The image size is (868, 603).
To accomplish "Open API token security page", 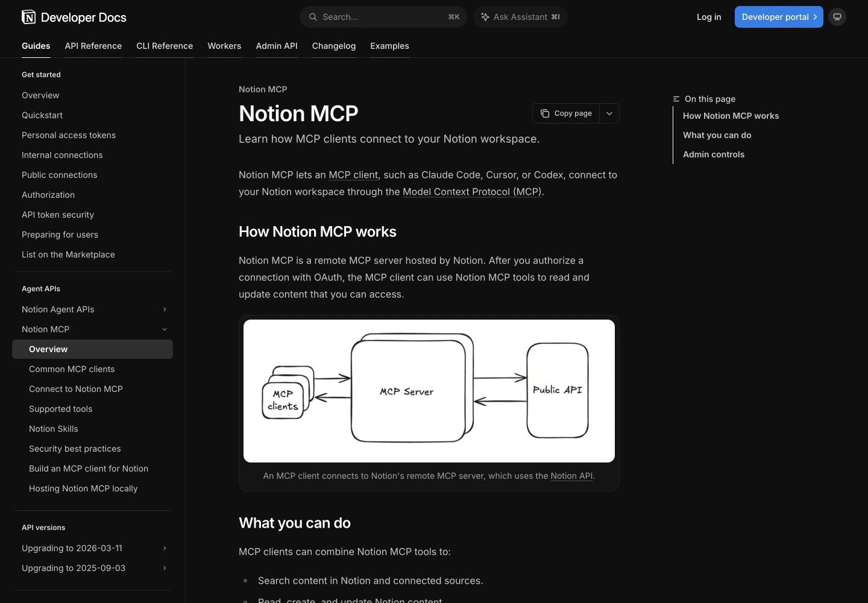I will (x=58, y=215).
